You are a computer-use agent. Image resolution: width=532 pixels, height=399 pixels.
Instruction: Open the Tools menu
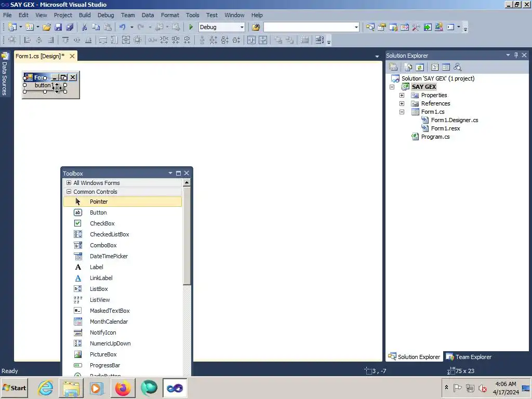click(192, 15)
